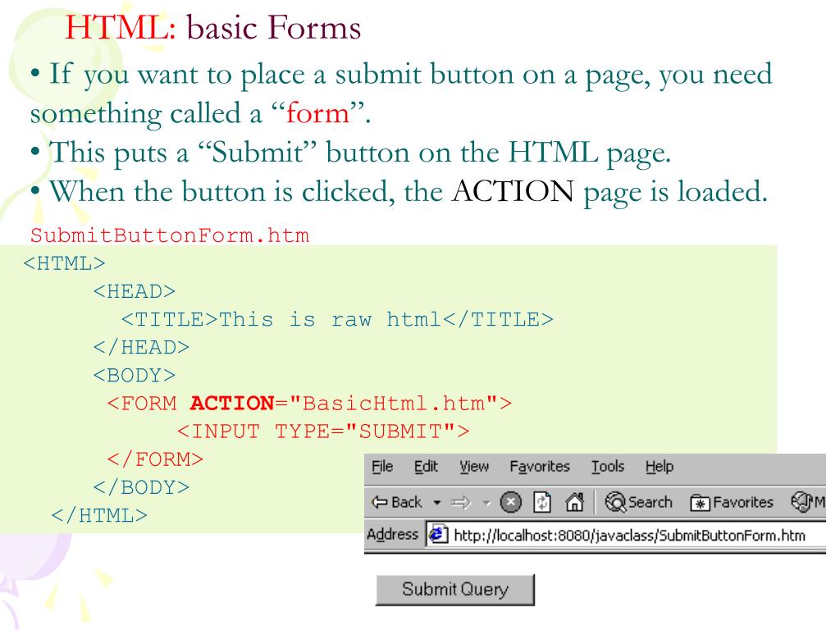Expand the Forward history dropdown arrow
This screenshot has width=840, height=630.
(x=486, y=503)
